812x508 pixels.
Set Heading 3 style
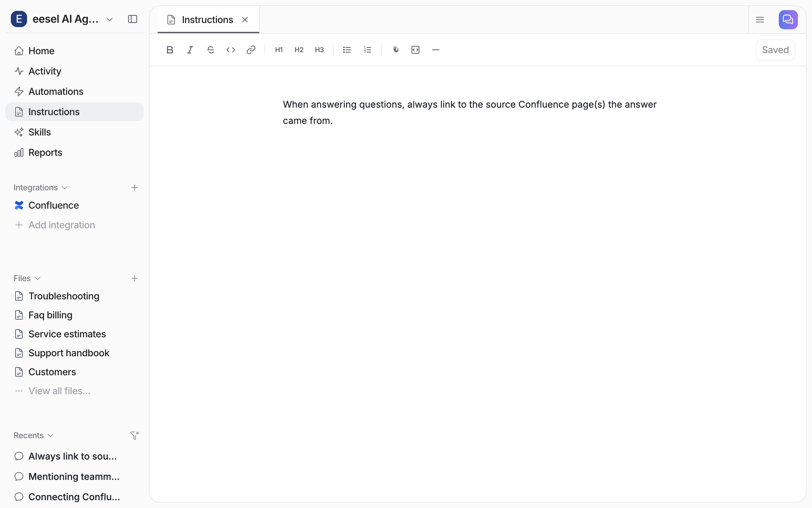click(319, 50)
